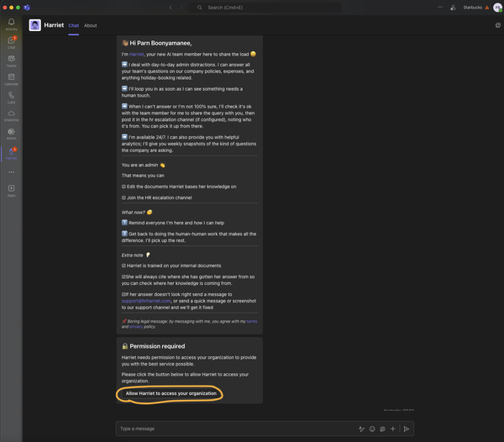This screenshot has width=504, height=442.
Task: Open Admin app in the sidebar
Action: point(11,134)
